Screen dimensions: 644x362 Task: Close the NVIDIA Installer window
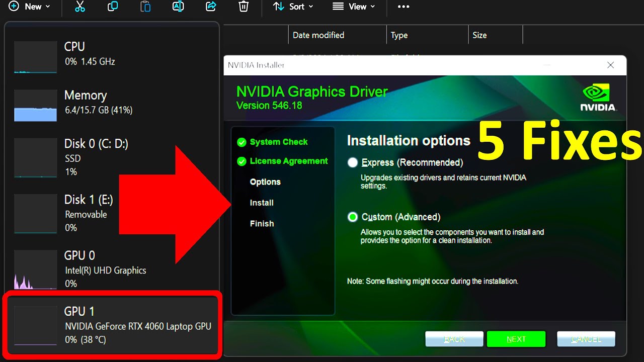tap(610, 65)
